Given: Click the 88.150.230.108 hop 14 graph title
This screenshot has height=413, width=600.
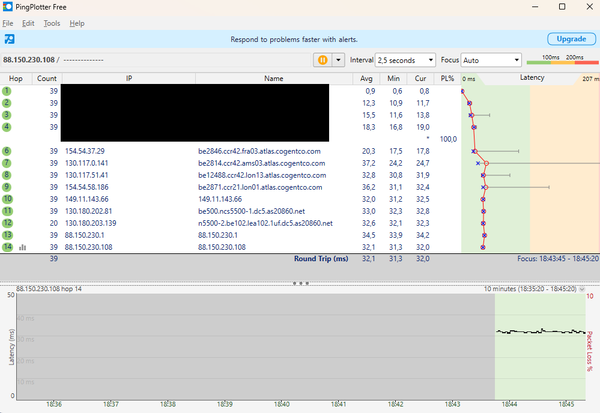Looking at the screenshot, I should click(x=49, y=289).
